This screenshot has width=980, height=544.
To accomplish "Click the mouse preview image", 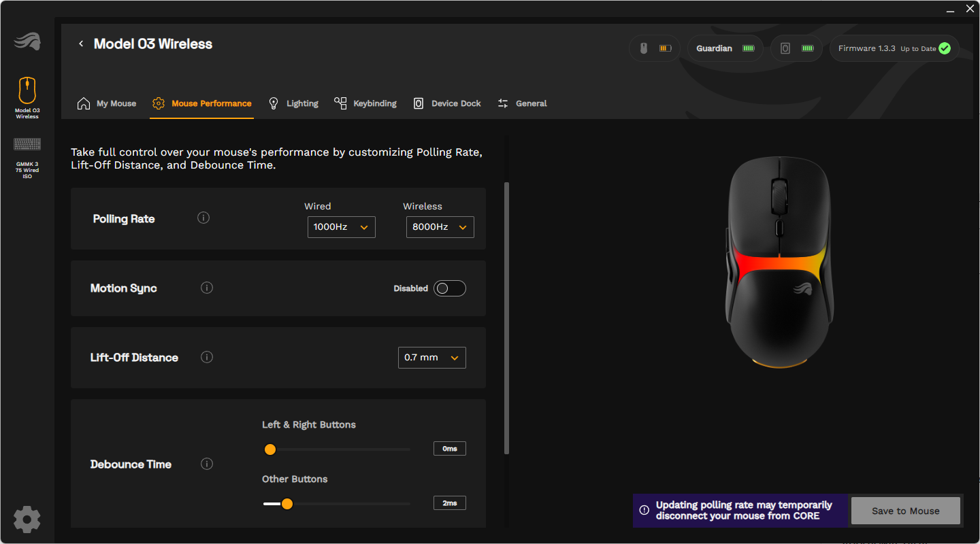I will [780, 263].
